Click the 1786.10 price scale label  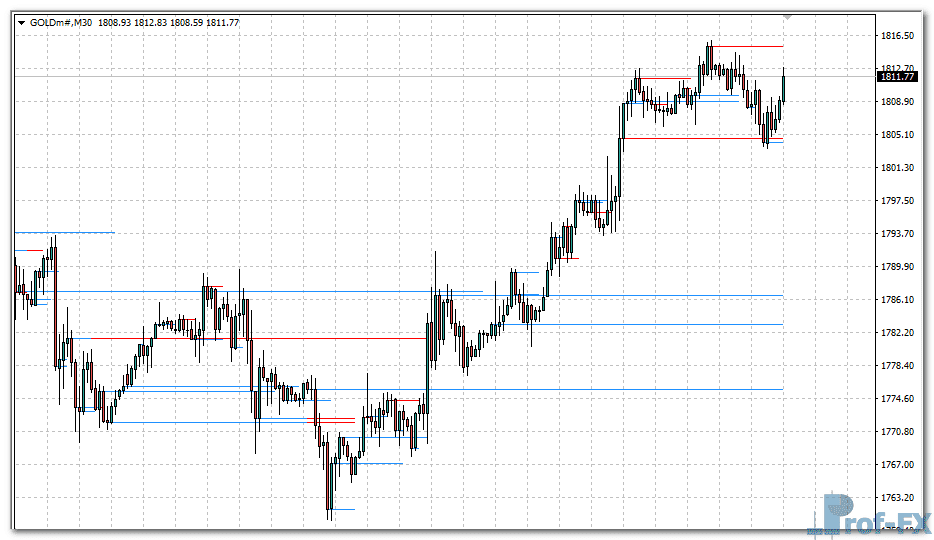click(898, 299)
